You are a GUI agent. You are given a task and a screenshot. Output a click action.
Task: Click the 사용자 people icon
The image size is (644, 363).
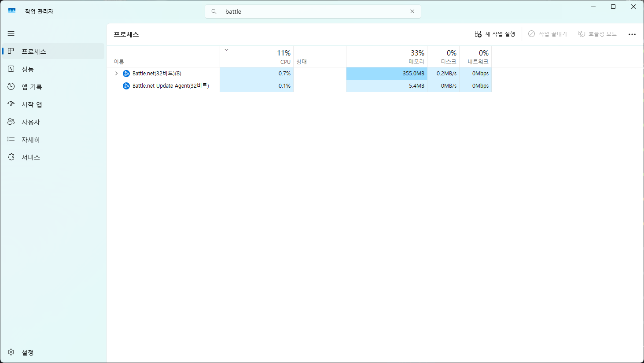[x=11, y=122]
